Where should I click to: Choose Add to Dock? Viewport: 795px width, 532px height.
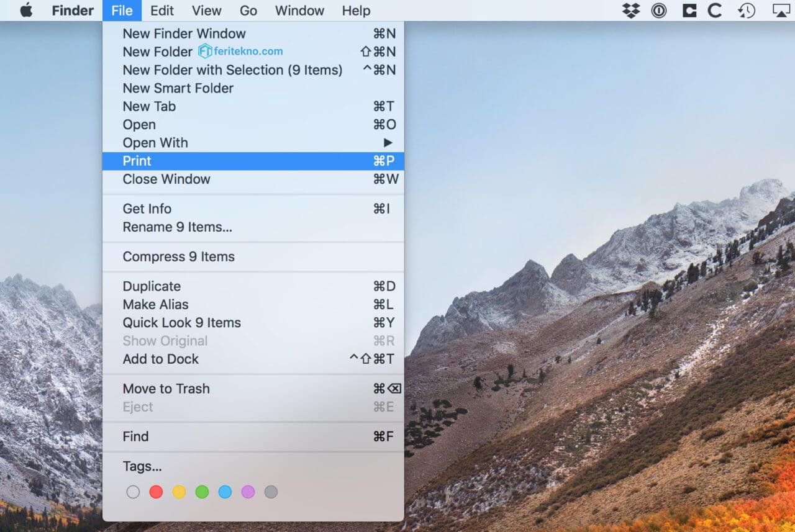[253, 359]
